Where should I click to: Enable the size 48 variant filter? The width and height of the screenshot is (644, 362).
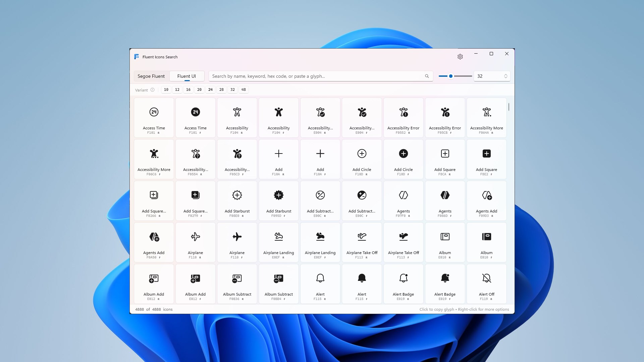coord(244,89)
